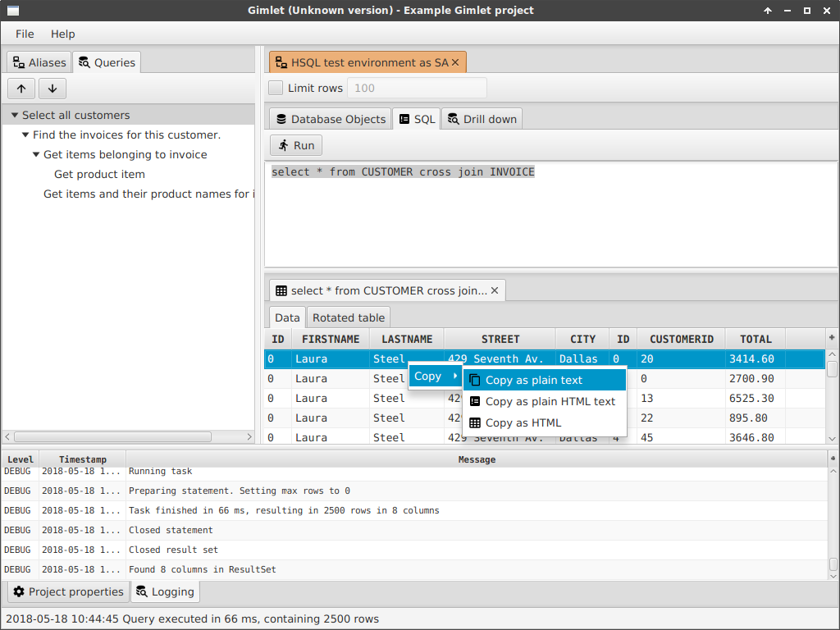Open log table column picker plus button
The height and width of the screenshot is (630, 840).
[833, 458]
